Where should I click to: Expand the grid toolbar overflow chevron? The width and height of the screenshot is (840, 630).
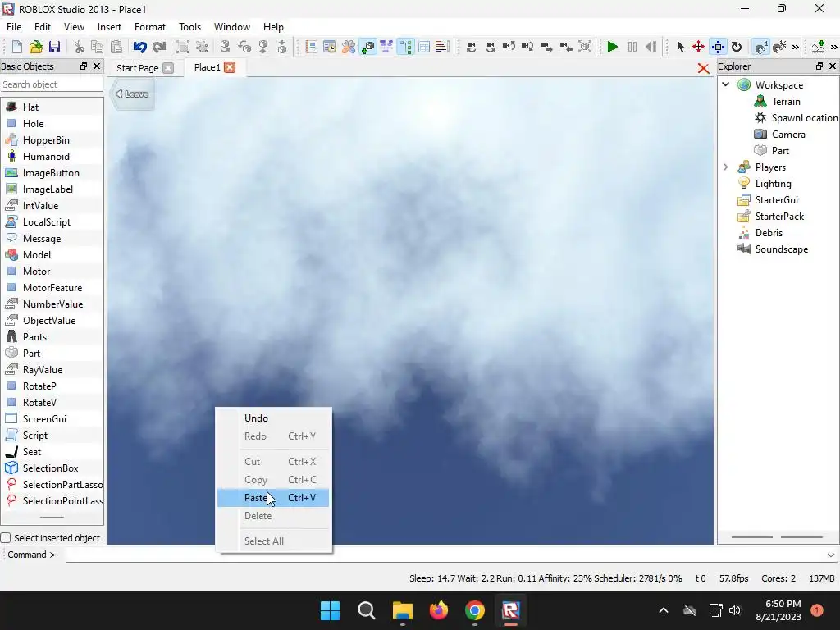point(796,47)
